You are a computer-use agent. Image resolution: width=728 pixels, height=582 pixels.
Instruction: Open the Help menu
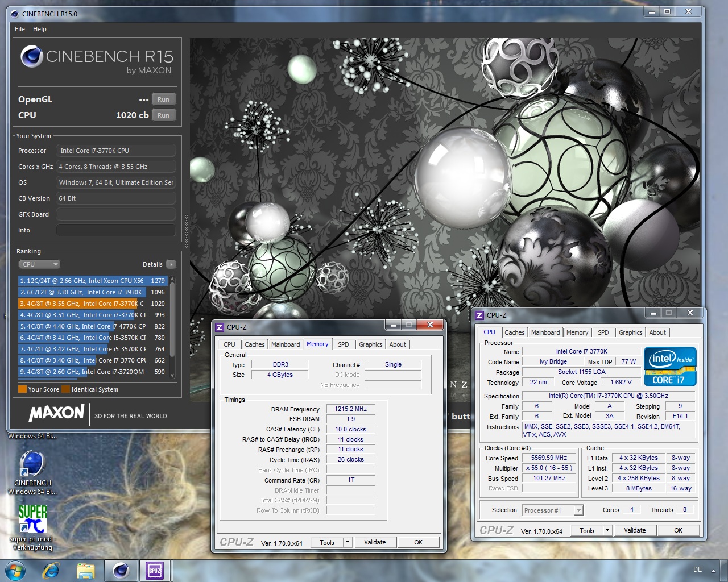click(40, 29)
